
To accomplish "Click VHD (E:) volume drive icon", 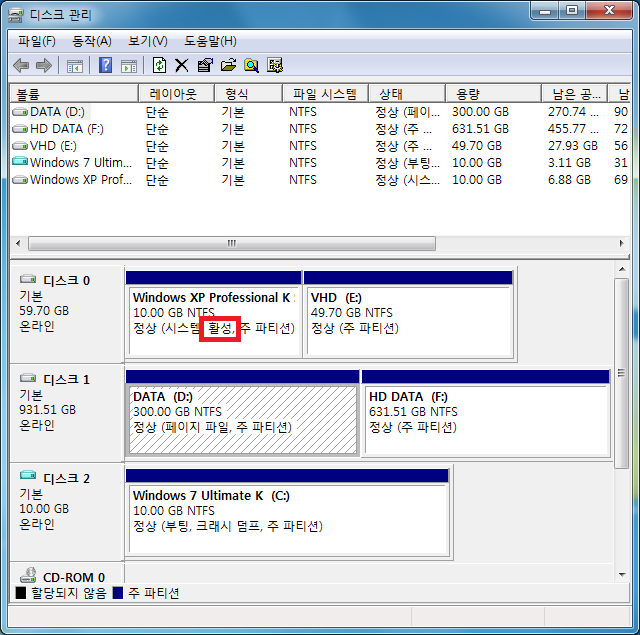I will tap(20, 146).
